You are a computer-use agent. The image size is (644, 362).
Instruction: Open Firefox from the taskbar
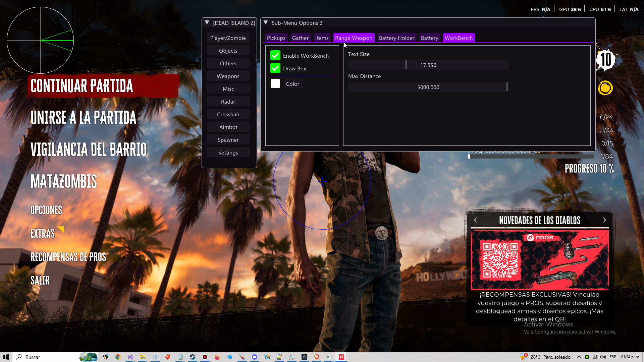click(x=217, y=357)
